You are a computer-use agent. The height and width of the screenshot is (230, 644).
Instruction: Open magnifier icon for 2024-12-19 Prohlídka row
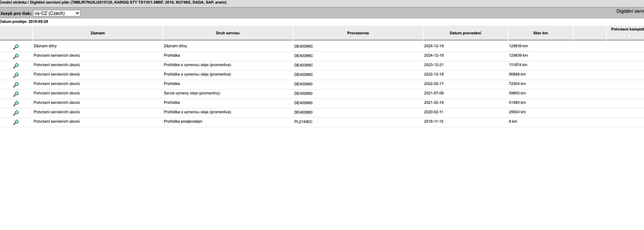click(16, 56)
